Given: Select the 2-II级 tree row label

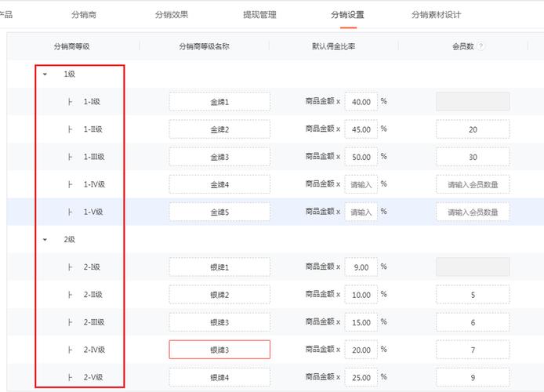Looking at the screenshot, I should click(93, 295).
